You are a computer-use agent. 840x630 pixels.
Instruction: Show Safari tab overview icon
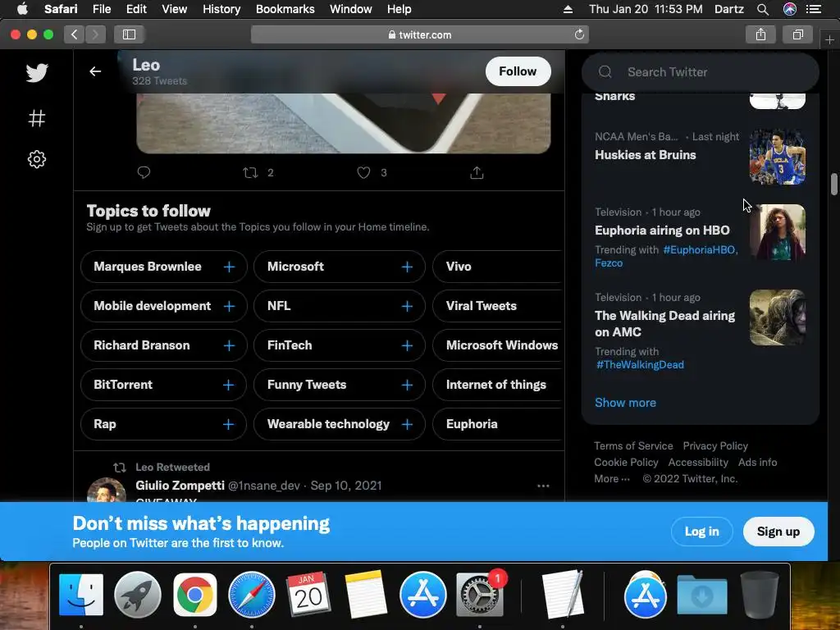[797, 34]
